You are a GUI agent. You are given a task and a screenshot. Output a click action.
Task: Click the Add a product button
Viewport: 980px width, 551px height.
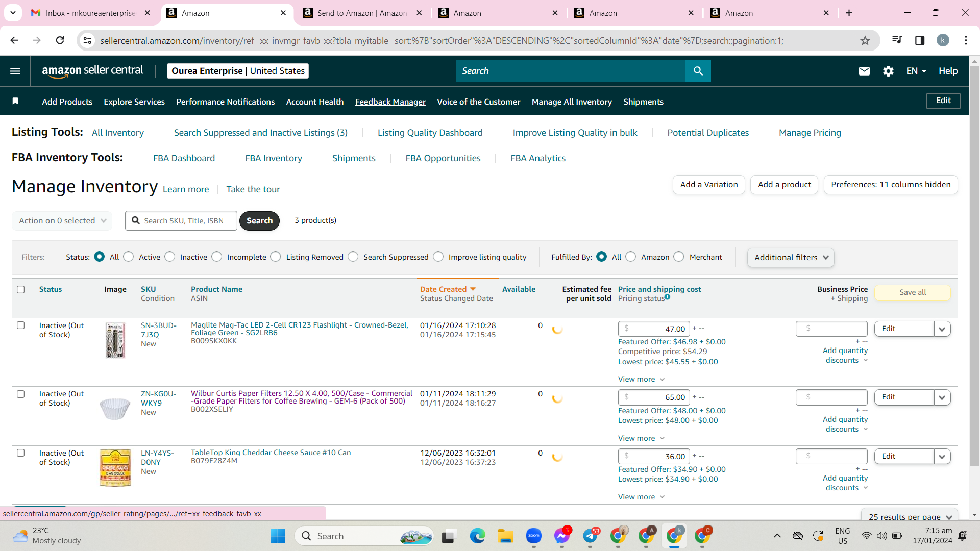tap(785, 185)
